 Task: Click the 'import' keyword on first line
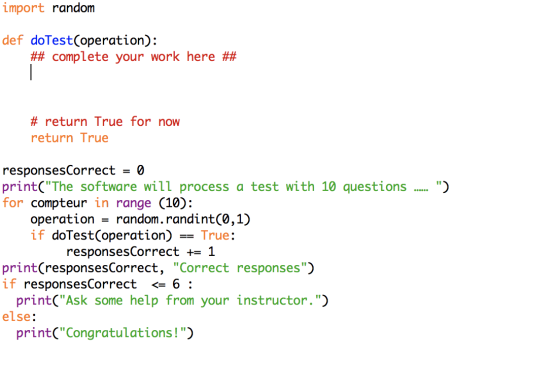click(x=23, y=8)
